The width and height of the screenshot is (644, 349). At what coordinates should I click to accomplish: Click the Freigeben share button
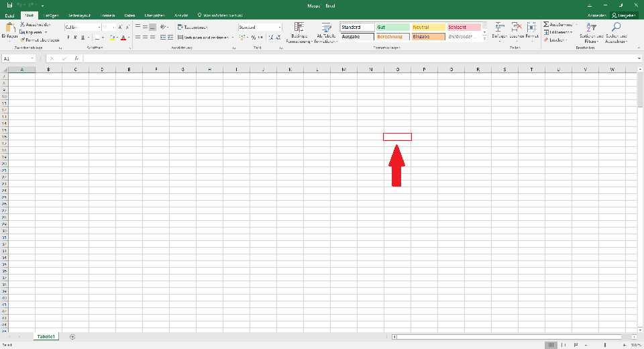(x=624, y=15)
